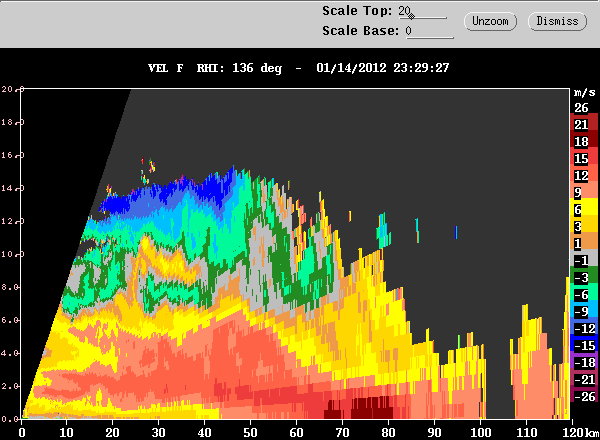
Task: Select the -3 m/s dark green swatch
Action: (584, 275)
